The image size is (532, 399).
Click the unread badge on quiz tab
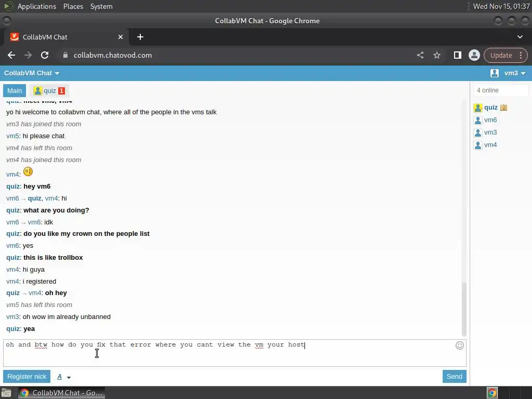tap(61, 90)
